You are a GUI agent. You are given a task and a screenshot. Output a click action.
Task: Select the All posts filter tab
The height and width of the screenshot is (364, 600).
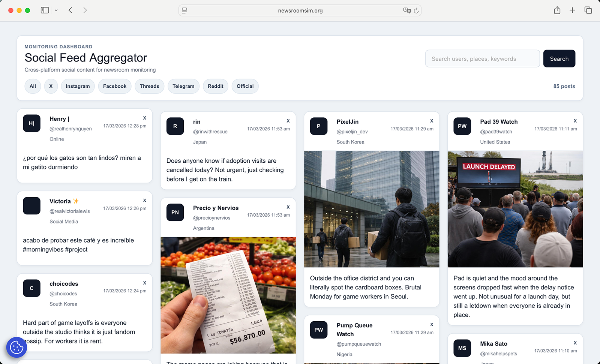pos(33,86)
